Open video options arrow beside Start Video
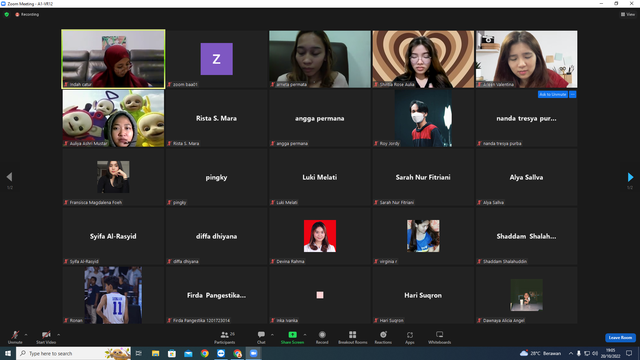 pos(59,335)
